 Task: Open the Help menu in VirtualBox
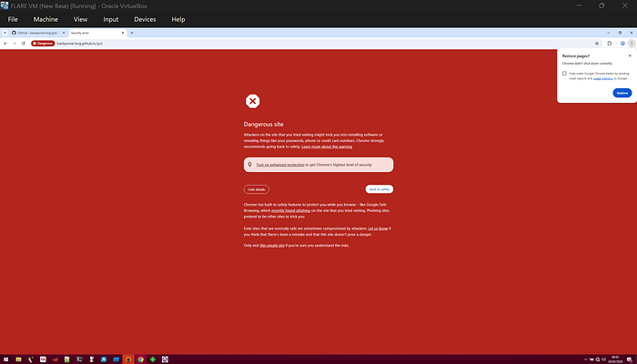click(178, 19)
